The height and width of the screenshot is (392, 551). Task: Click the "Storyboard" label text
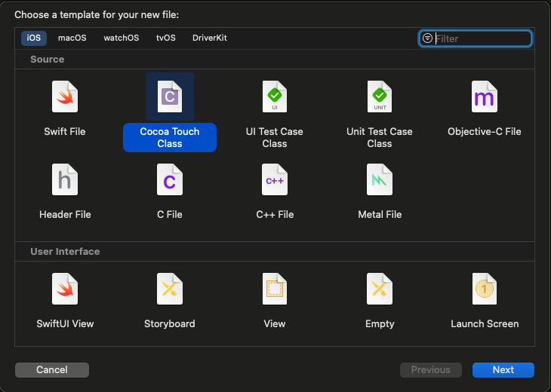[x=169, y=323]
